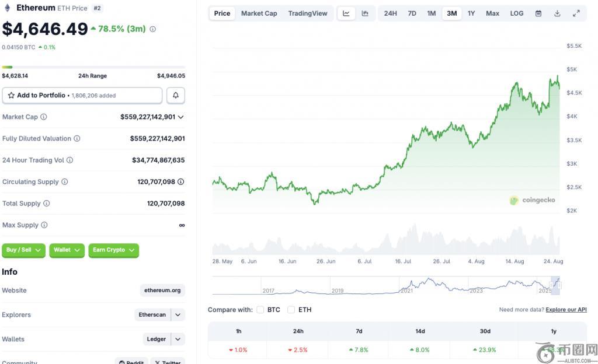Screen dimensions: 598x364
Task: Select the 1Y time range
Action: point(471,13)
